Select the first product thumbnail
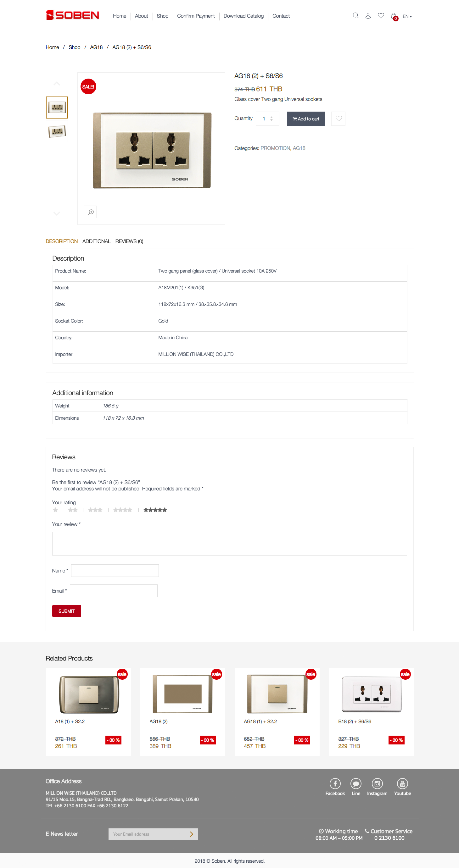The height and width of the screenshot is (868, 459). point(57,108)
